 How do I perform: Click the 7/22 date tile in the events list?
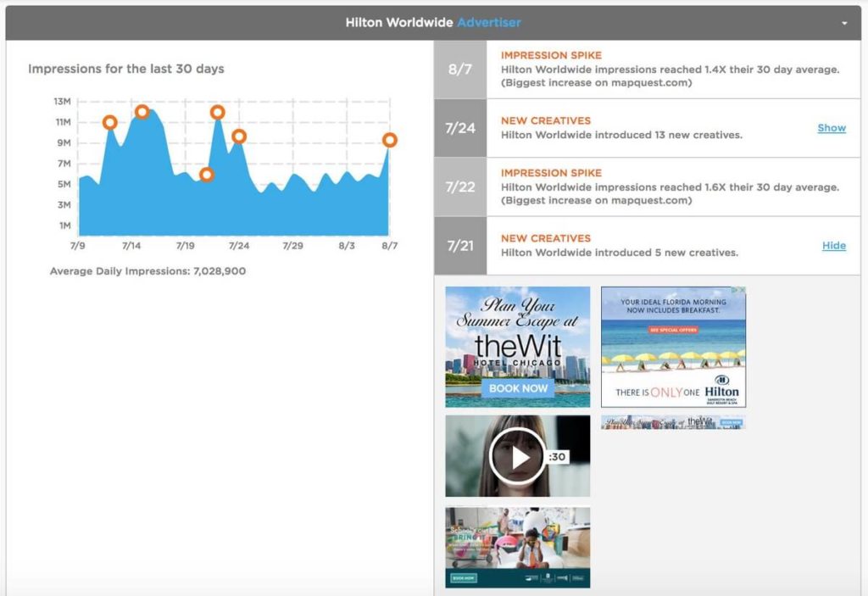pyautogui.click(x=460, y=187)
